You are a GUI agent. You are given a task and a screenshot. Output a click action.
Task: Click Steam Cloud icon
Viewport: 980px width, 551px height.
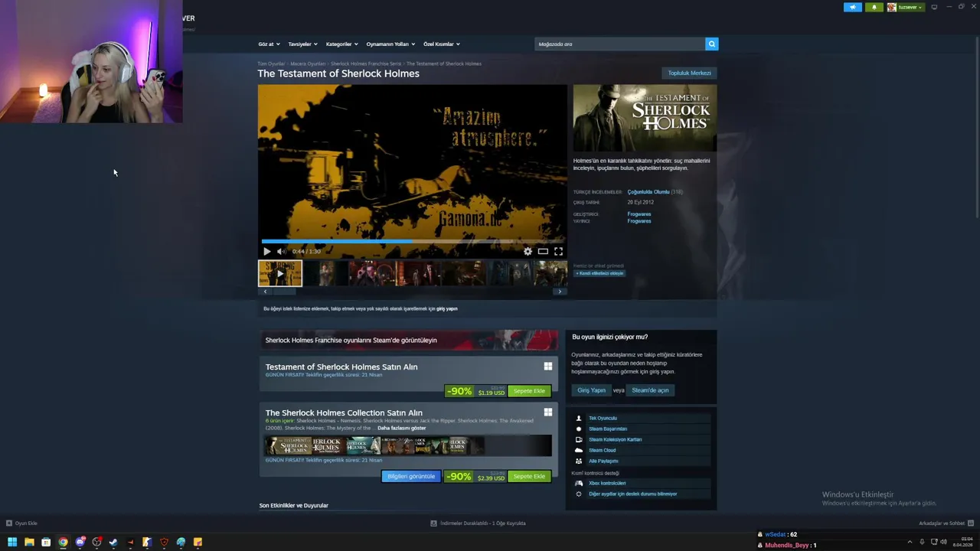[579, 450]
